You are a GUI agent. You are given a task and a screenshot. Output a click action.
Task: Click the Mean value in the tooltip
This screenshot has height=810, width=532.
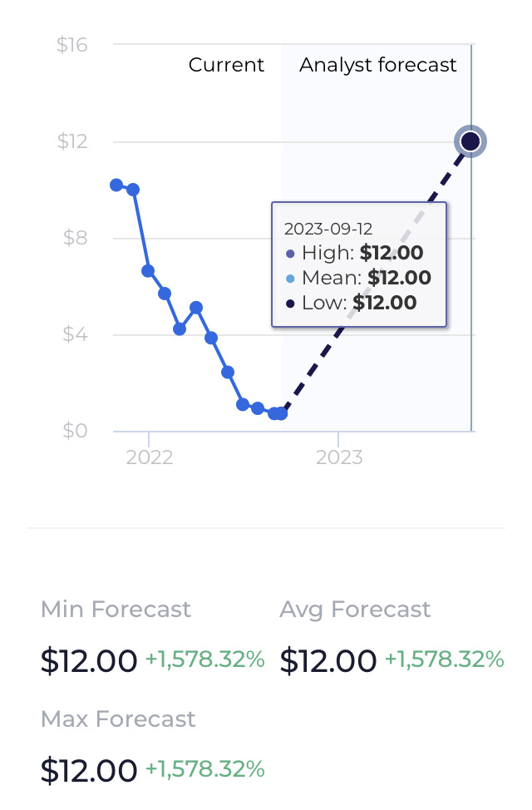pyautogui.click(x=399, y=278)
